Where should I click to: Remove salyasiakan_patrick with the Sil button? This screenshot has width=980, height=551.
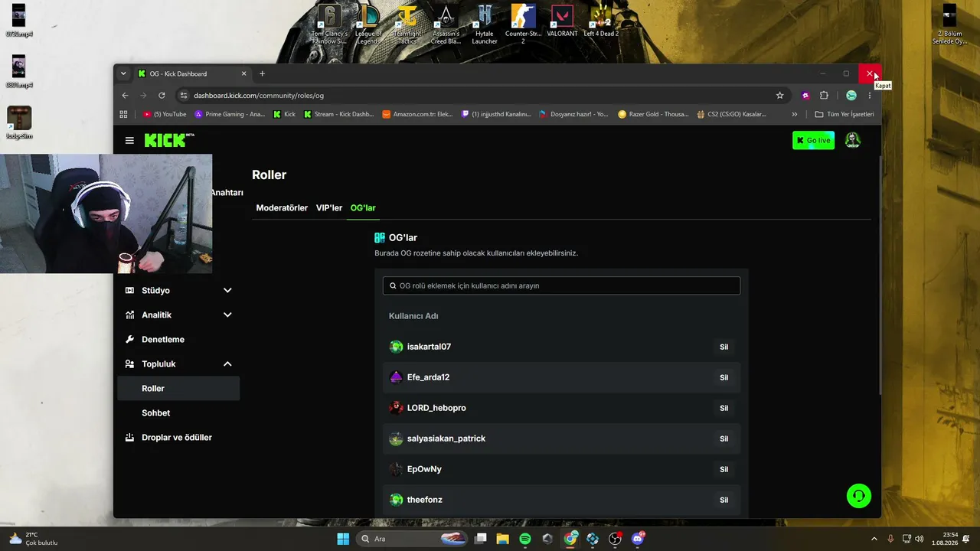point(724,439)
